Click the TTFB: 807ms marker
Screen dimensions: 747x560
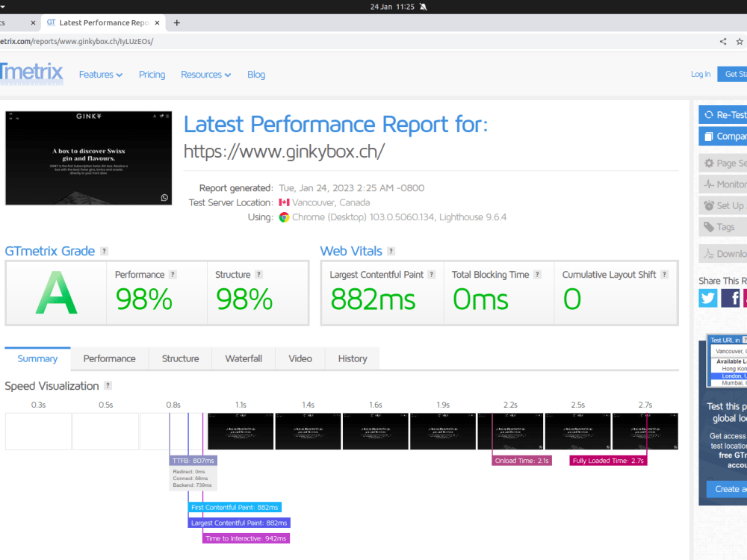coord(193,461)
